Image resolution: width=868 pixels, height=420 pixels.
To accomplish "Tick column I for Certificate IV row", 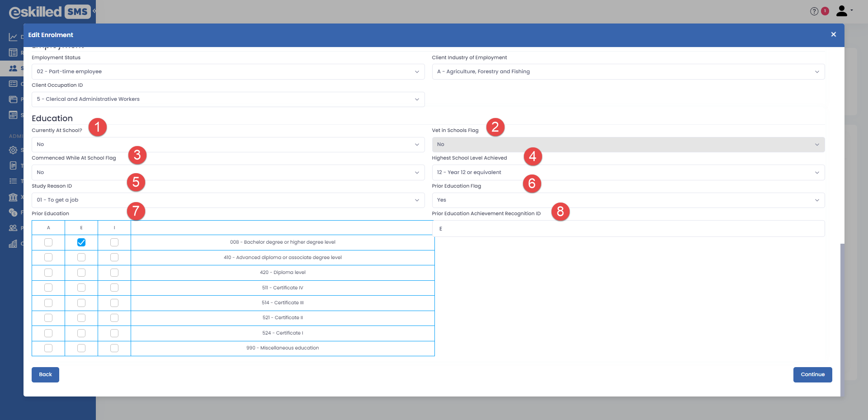I will (114, 288).
